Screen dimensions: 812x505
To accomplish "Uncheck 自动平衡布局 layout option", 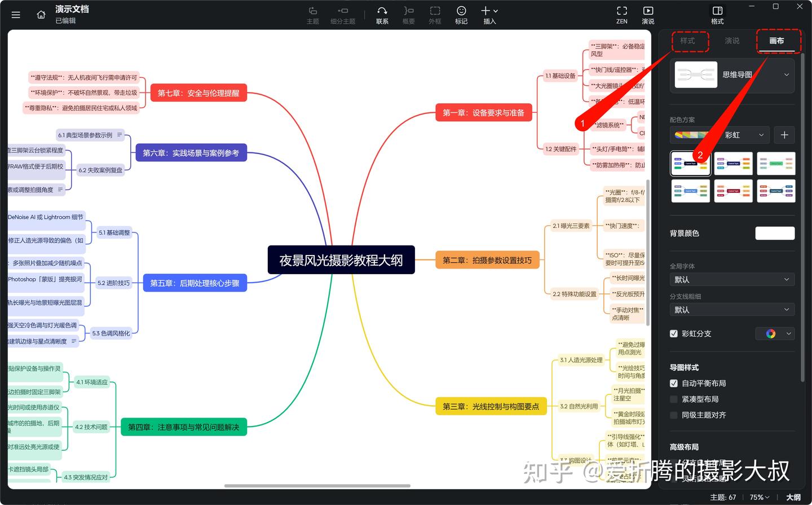I will [x=674, y=383].
